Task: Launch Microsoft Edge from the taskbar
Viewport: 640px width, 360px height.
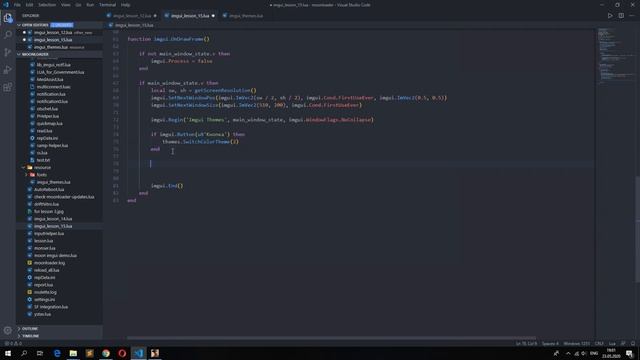Action: point(57,353)
